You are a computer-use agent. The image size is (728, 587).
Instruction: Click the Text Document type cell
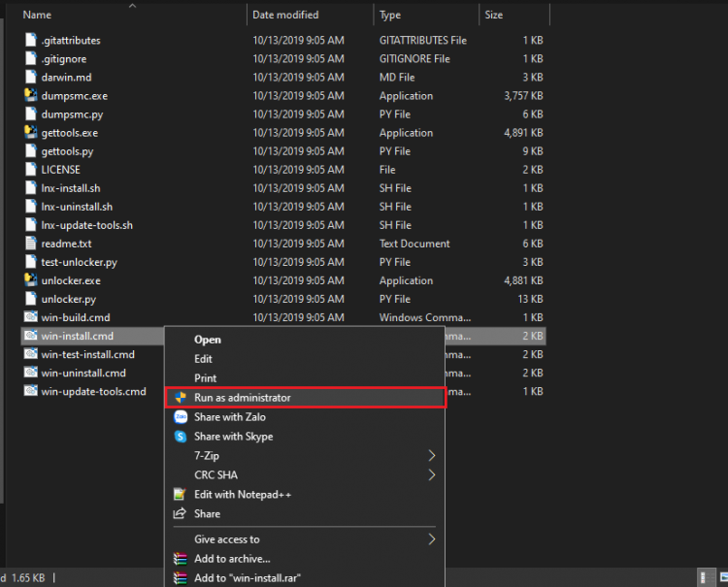pos(414,244)
